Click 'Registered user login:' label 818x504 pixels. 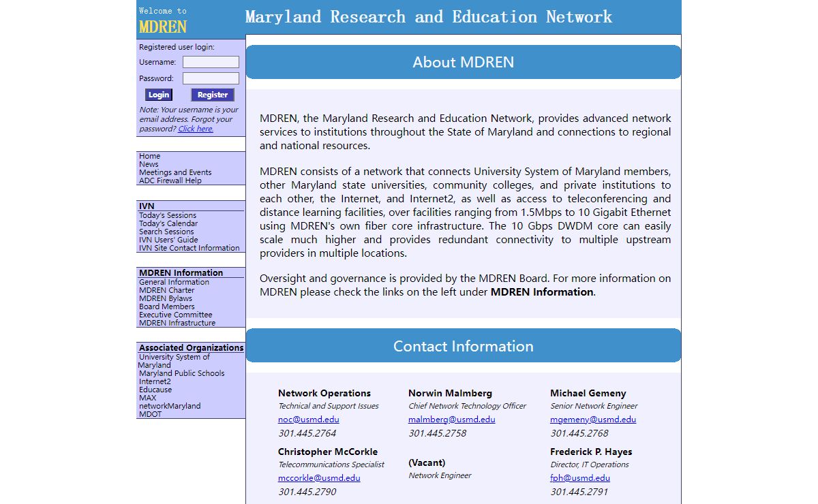[x=177, y=47]
